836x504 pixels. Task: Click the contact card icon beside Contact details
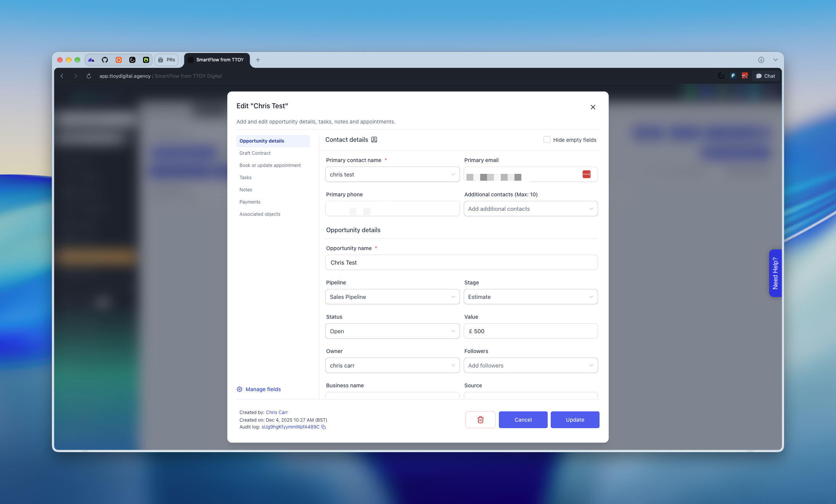tap(374, 140)
